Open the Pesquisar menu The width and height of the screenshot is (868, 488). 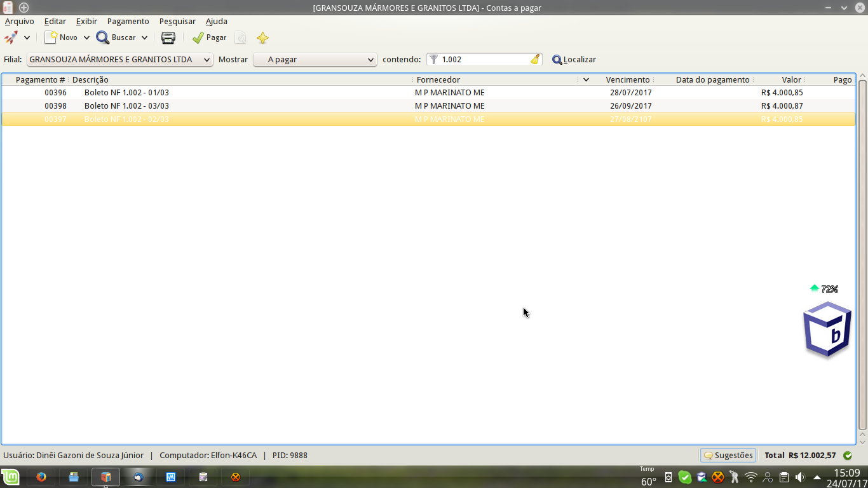pos(177,21)
